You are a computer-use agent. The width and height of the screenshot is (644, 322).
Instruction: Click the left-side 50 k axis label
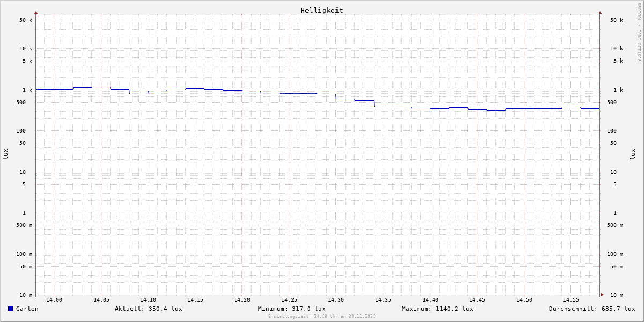26,20
